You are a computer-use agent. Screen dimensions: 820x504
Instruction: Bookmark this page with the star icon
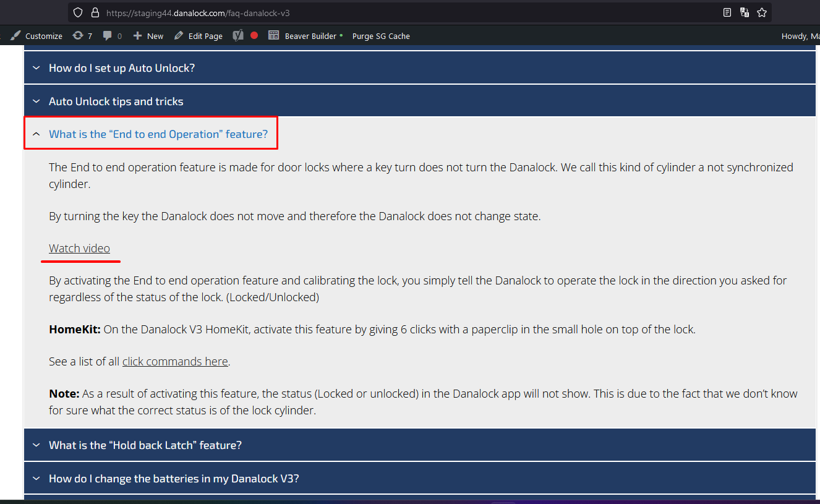click(762, 12)
